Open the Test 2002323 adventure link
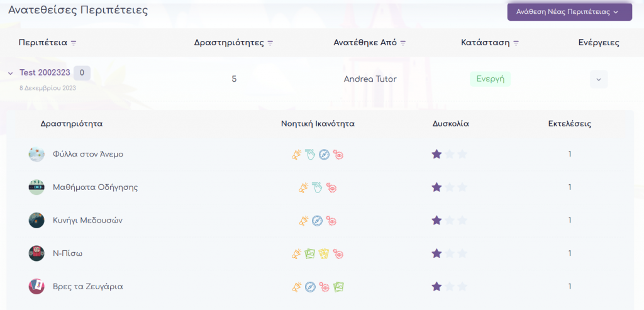This screenshot has height=310, width=644. point(45,73)
